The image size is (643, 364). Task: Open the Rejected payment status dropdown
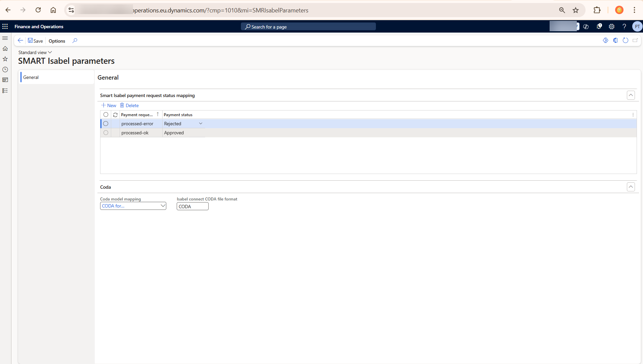pyautogui.click(x=201, y=124)
